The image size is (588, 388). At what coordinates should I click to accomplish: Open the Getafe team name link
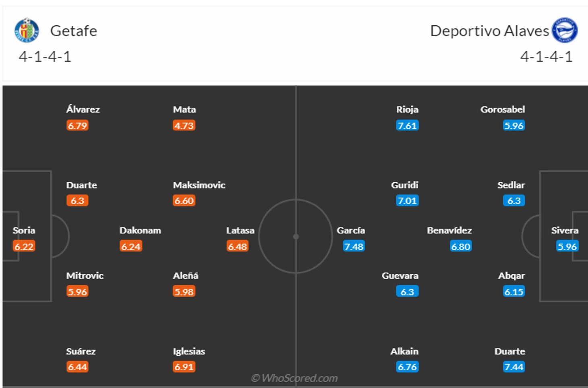pyautogui.click(x=73, y=31)
